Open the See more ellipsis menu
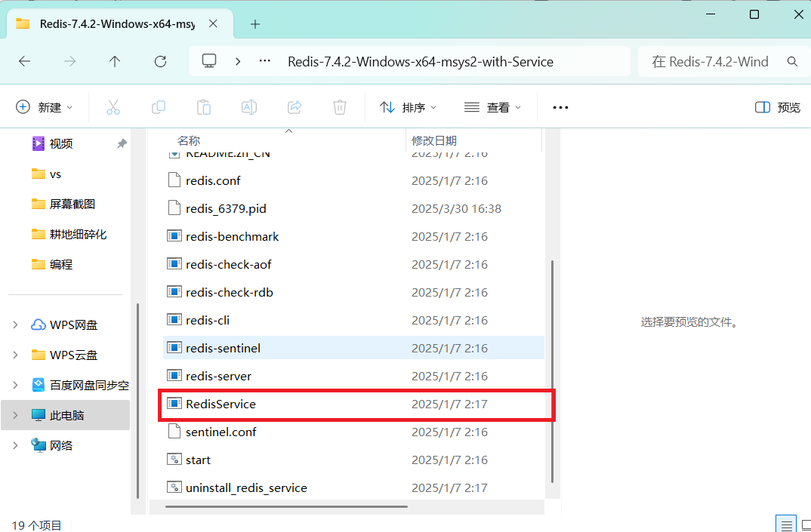 [x=560, y=107]
